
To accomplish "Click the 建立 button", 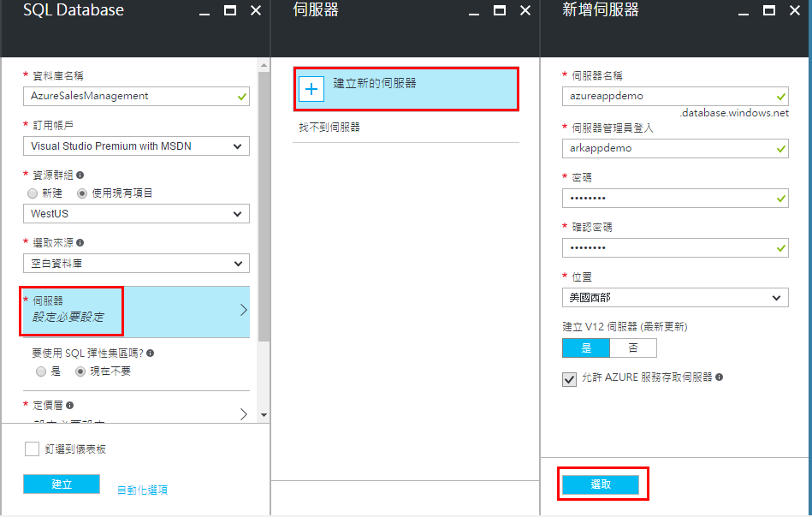I will click(62, 484).
